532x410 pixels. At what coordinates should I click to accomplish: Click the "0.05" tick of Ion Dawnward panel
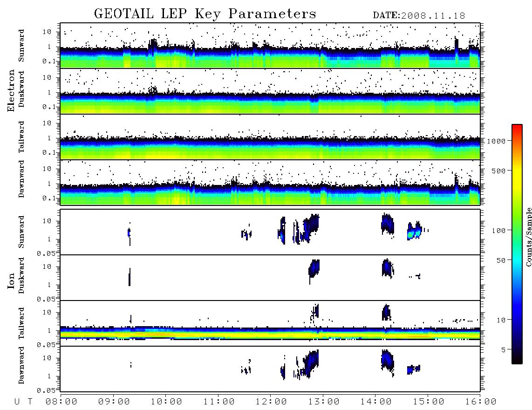(46, 390)
